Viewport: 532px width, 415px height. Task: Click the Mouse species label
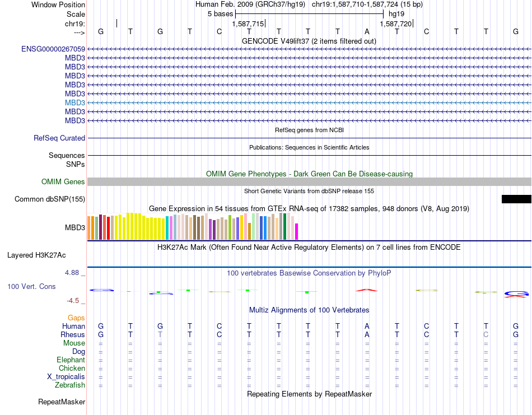coord(74,343)
